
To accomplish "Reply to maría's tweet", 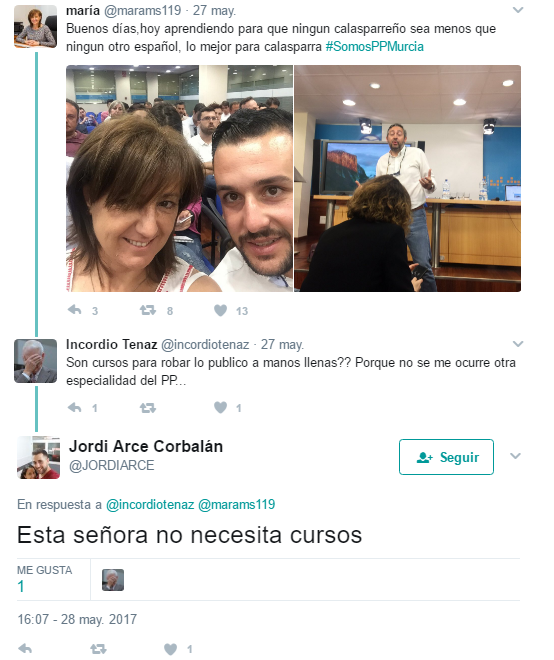I will tap(75, 310).
